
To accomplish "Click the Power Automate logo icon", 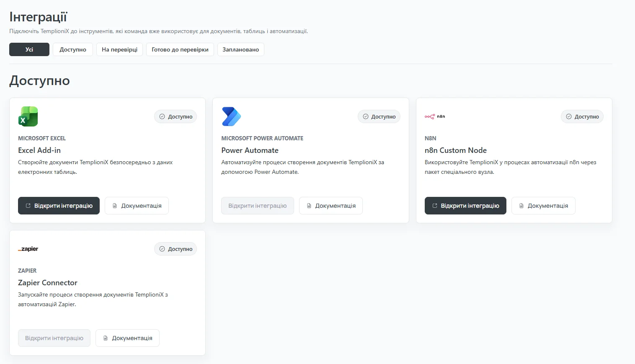I will (x=231, y=116).
